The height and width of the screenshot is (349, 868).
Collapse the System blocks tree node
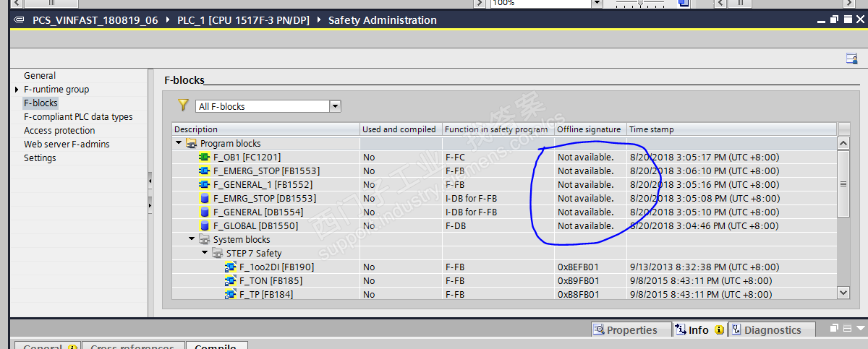point(192,239)
